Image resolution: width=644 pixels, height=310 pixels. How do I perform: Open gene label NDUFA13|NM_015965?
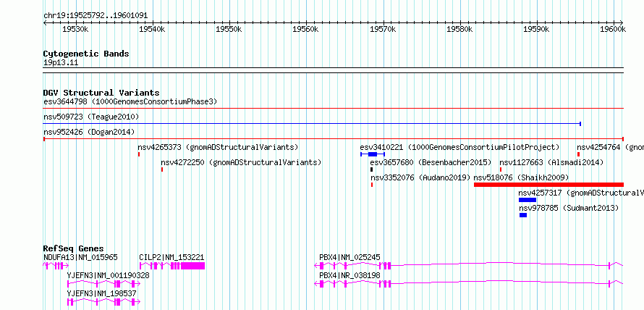tap(80, 257)
